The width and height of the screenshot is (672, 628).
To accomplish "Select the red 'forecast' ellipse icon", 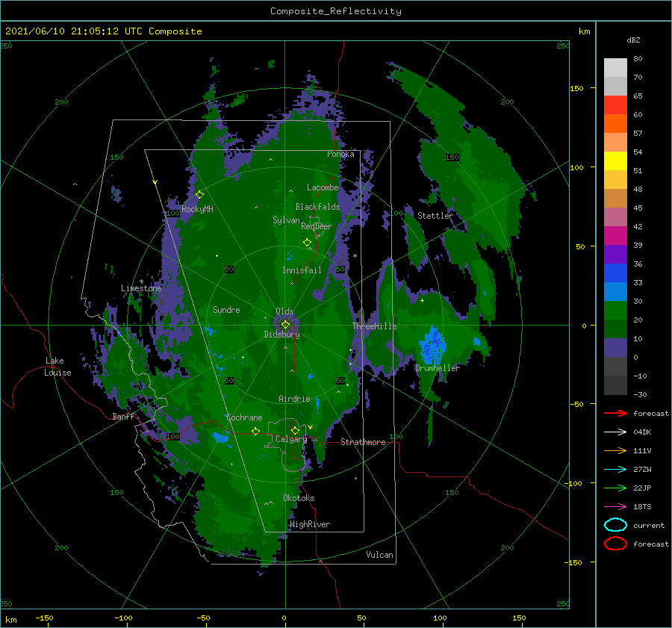I will pos(615,544).
